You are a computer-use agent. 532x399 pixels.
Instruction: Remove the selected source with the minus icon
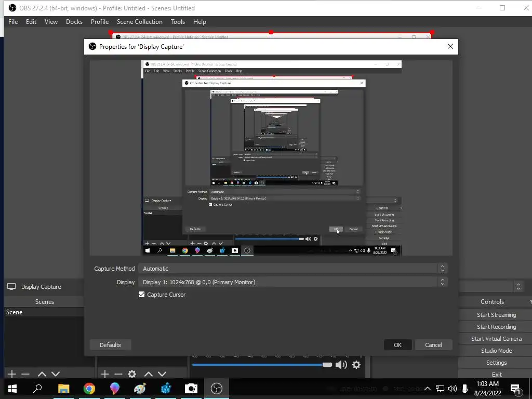coord(118,374)
